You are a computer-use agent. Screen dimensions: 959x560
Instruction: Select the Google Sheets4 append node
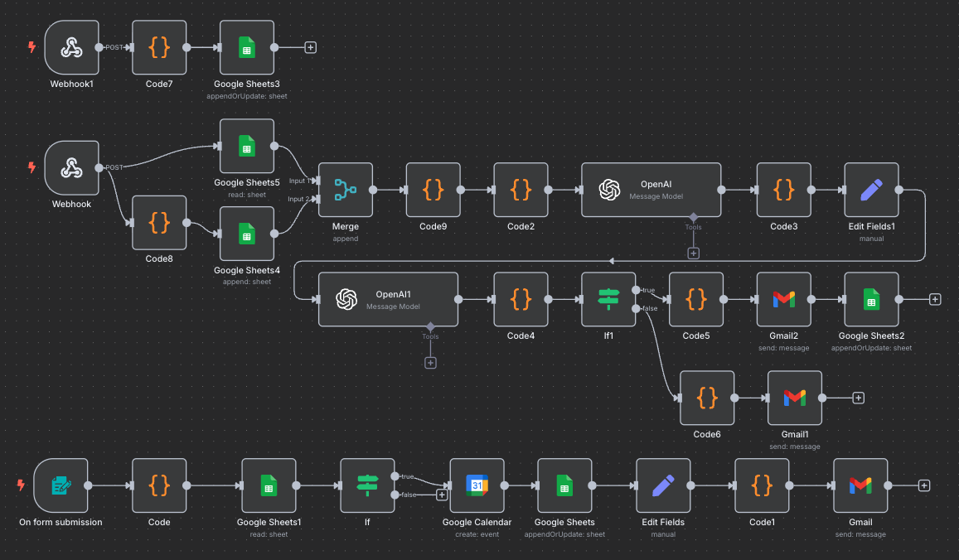247,234
